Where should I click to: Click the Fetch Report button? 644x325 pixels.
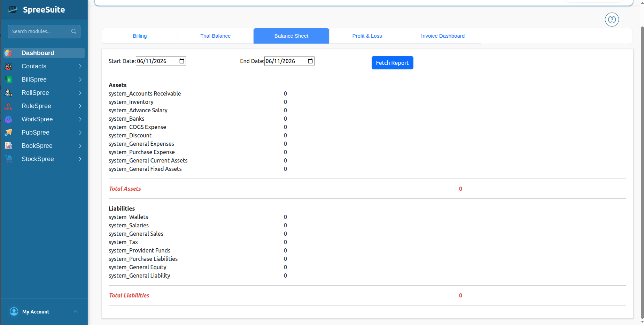(x=393, y=63)
